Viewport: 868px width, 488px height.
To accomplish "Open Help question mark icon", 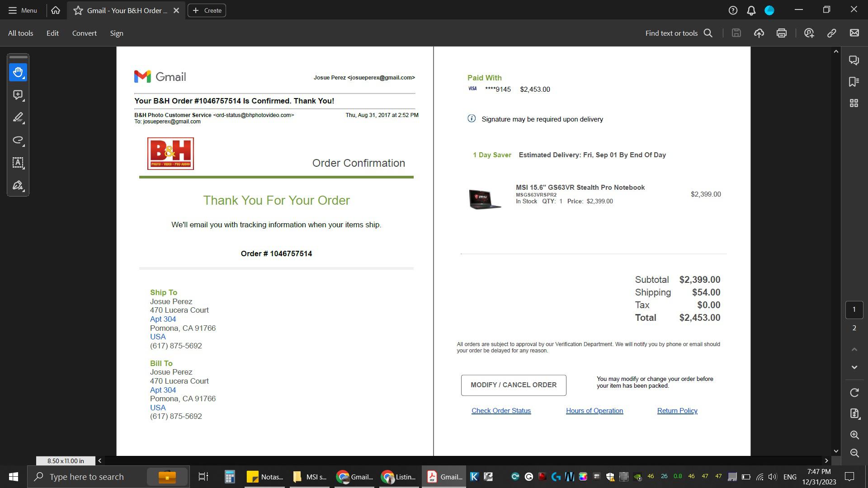I will pyautogui.click(x=733, y=10).
